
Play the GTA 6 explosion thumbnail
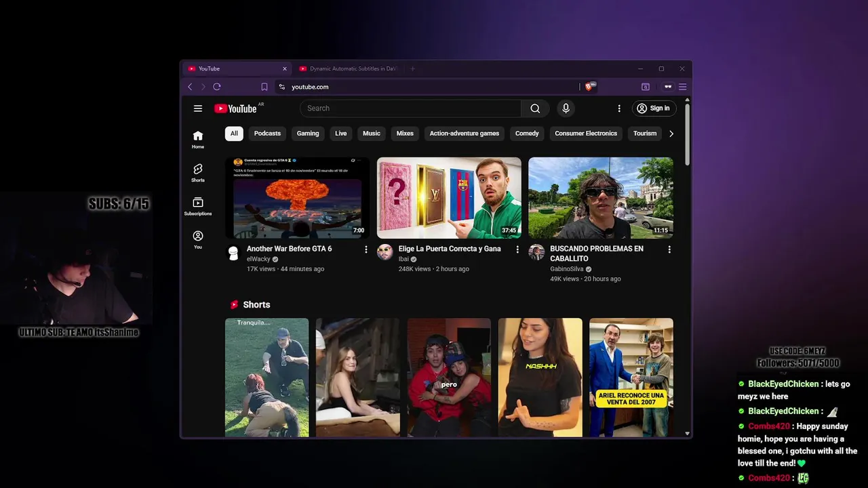coord(297,198)
